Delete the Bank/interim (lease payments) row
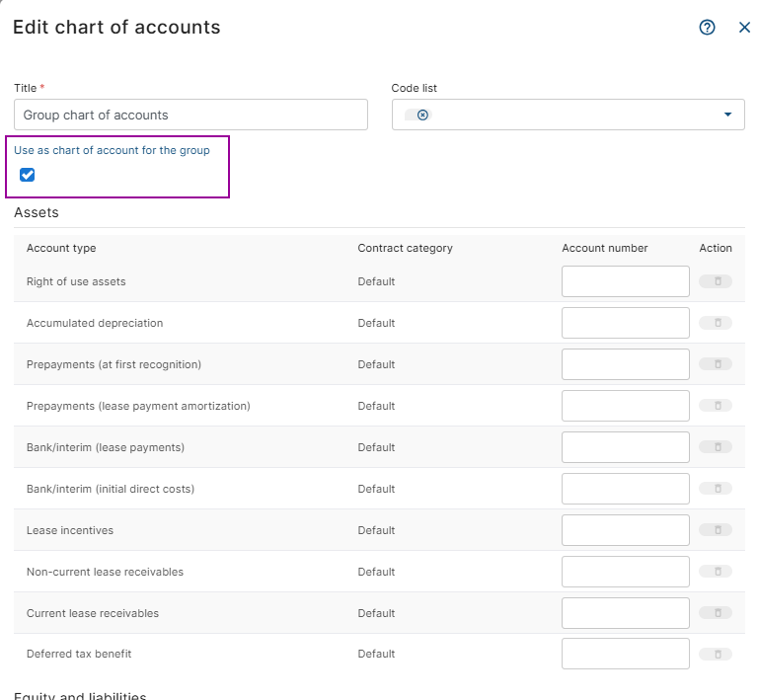This screenshot has height=700, width=758. (x=716, y=447)
